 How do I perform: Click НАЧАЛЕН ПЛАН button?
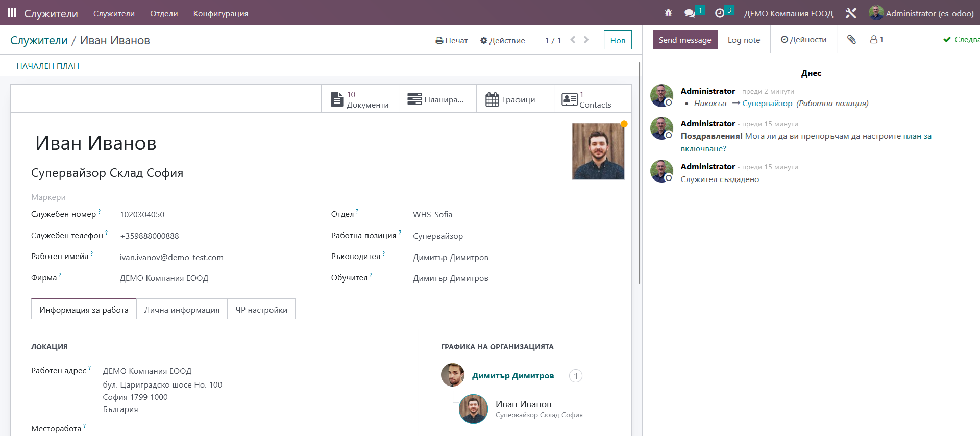coord(48,66)
